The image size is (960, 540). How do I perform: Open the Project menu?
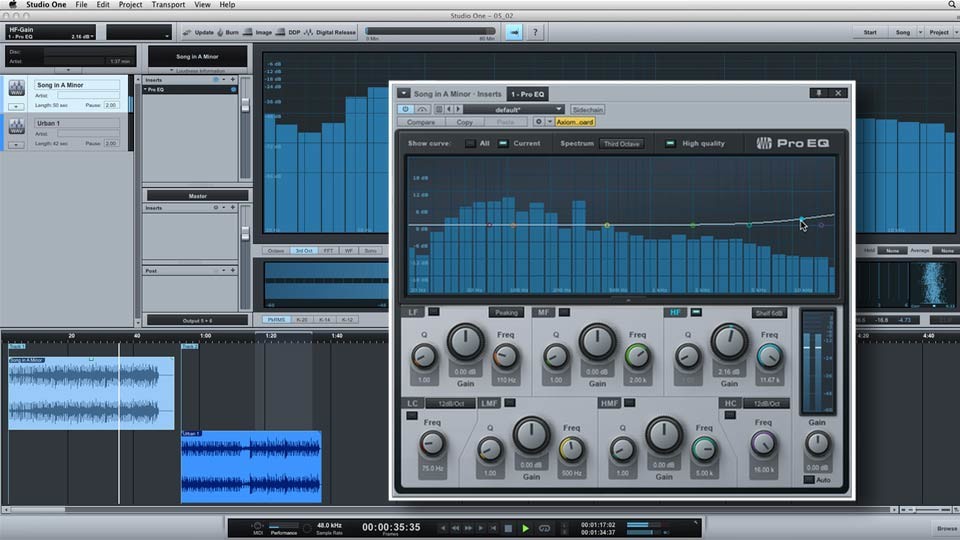130,4
